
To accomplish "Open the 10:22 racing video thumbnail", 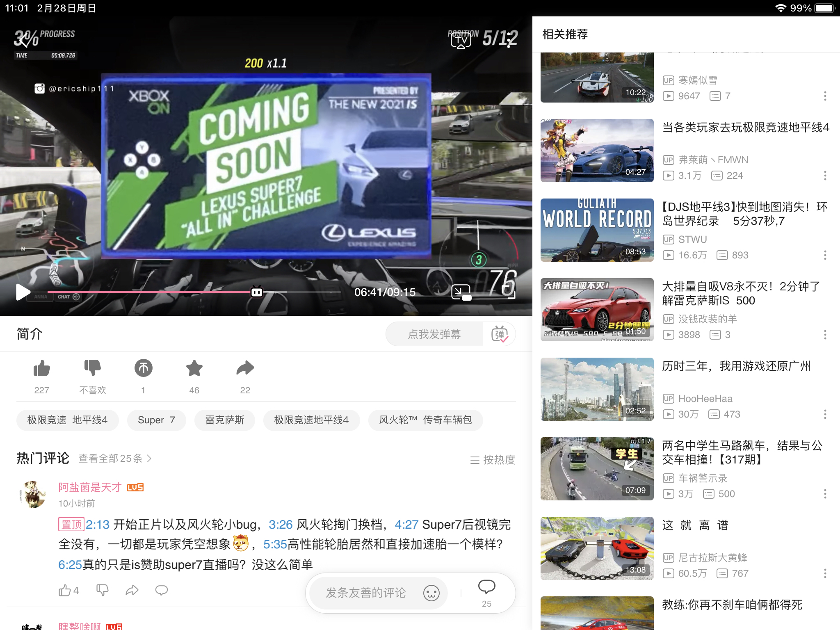I will pos(597,78).
